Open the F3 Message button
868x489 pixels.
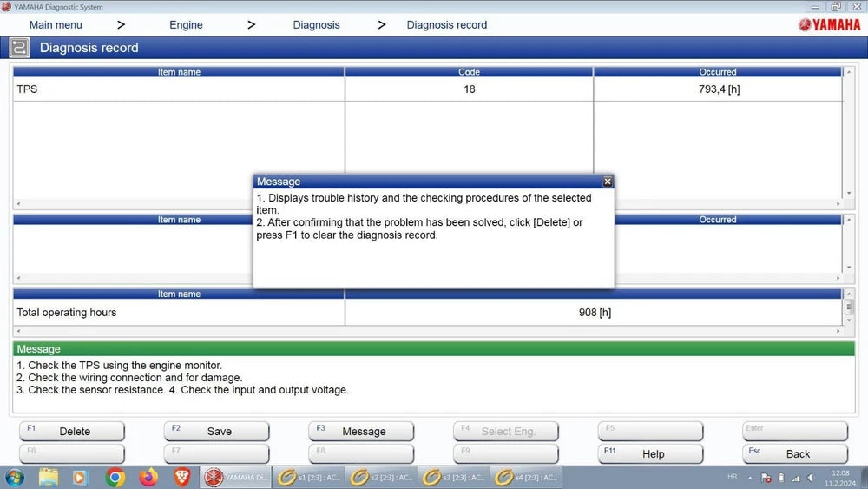point(361,431)
